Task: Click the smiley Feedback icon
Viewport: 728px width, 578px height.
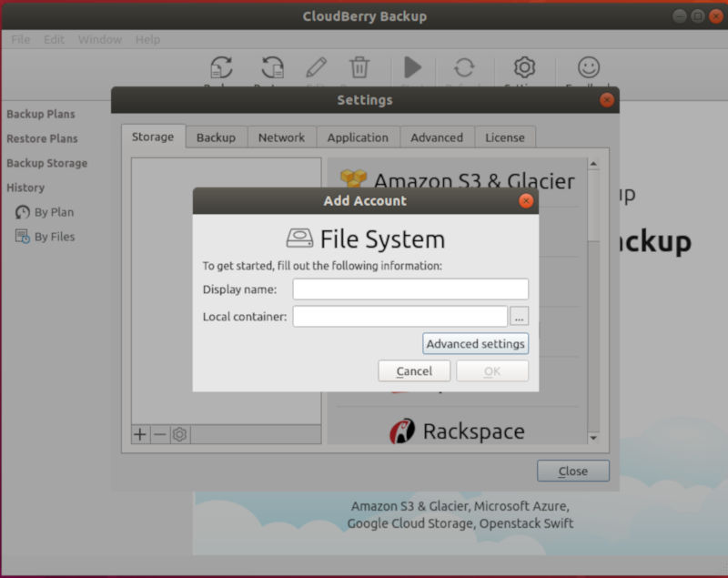Action: pyautogui.click(x=588, y=69)
